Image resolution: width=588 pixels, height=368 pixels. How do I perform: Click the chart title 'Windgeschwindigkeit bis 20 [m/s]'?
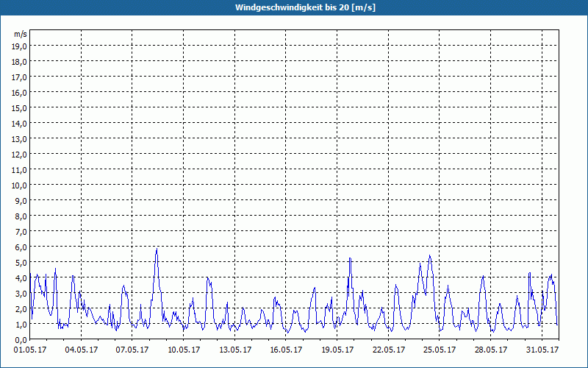(305, 7)
